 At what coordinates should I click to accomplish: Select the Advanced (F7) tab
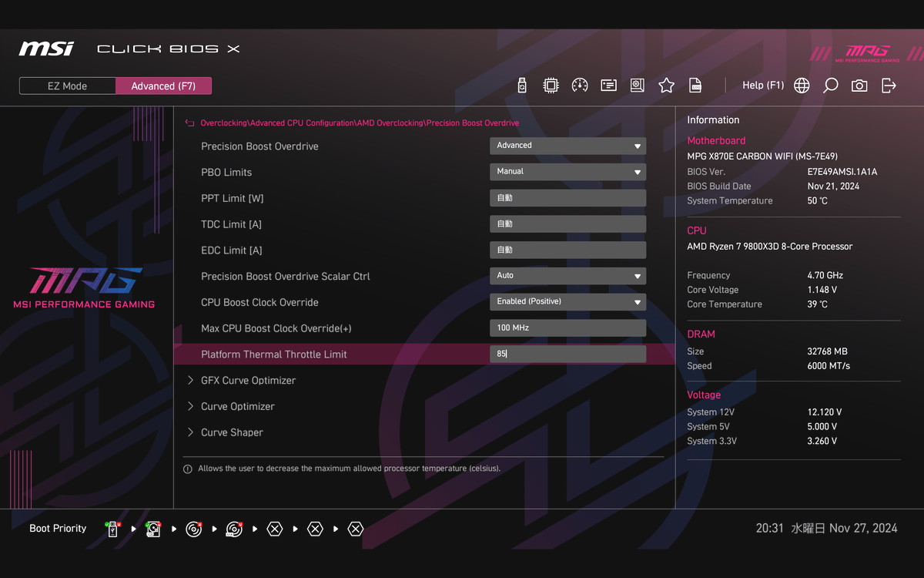[163, 86]
